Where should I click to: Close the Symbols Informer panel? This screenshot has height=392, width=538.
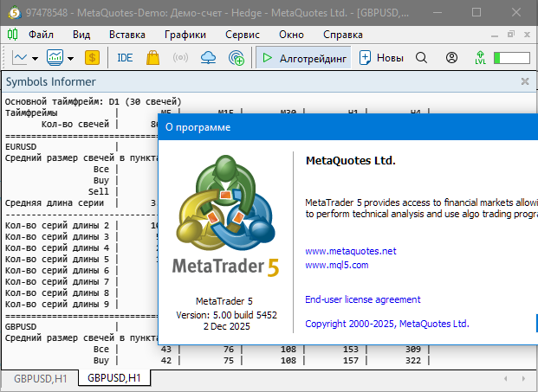coord(525,81)
